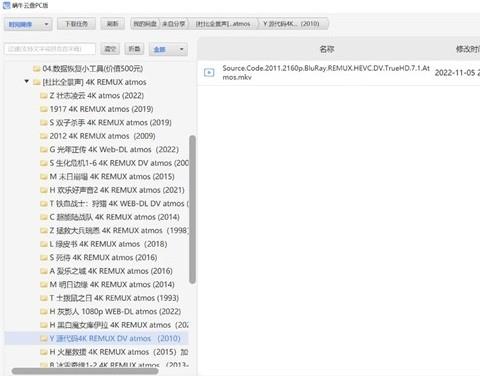Click folder icon of '[杜比全景声] 4K REMUX atmos'
This screenshot has width=480, height=376.
[x=37, y=82]
